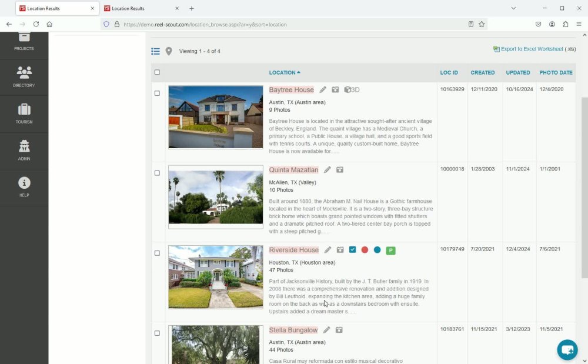Screen dimensions: 588x364
Task: Open Firefox account icon
Action: pos(552,24)
